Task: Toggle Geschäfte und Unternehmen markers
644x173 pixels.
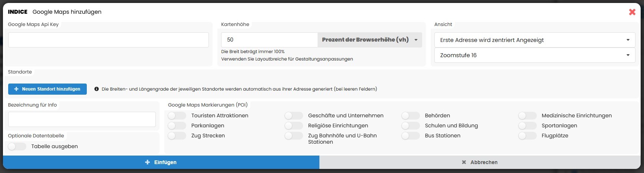Action: [293, 116]
